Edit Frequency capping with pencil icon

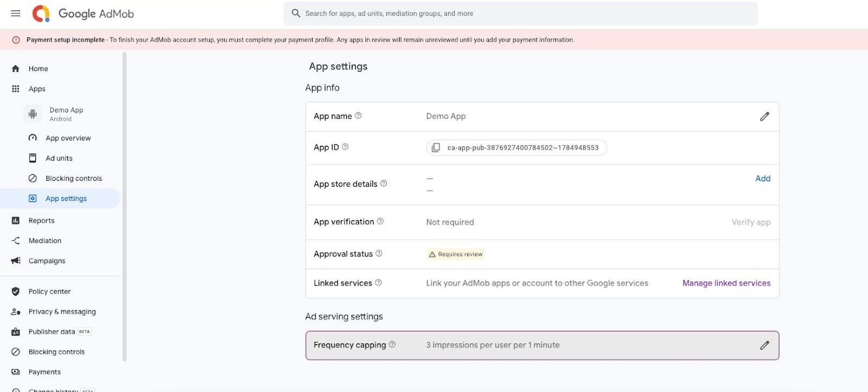pos(764,345)
